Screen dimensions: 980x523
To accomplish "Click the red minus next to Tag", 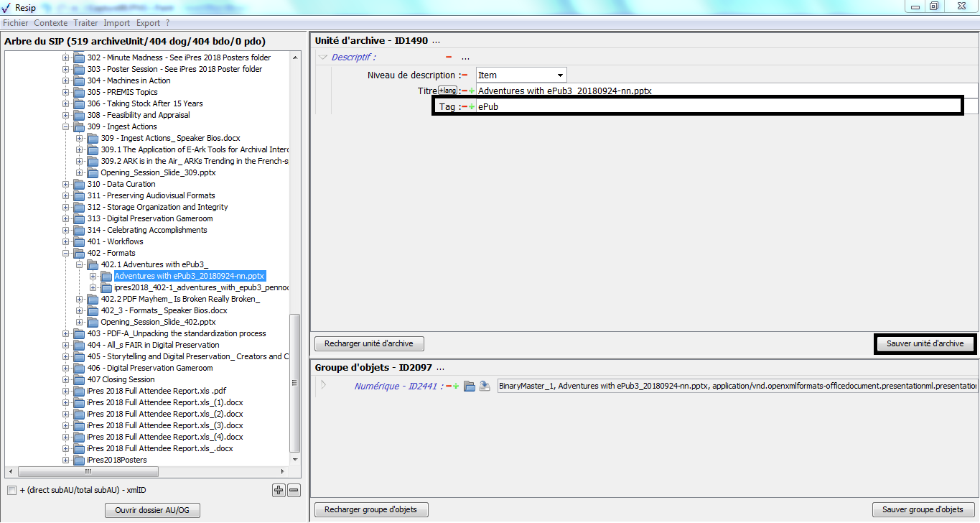I will 465,106.
